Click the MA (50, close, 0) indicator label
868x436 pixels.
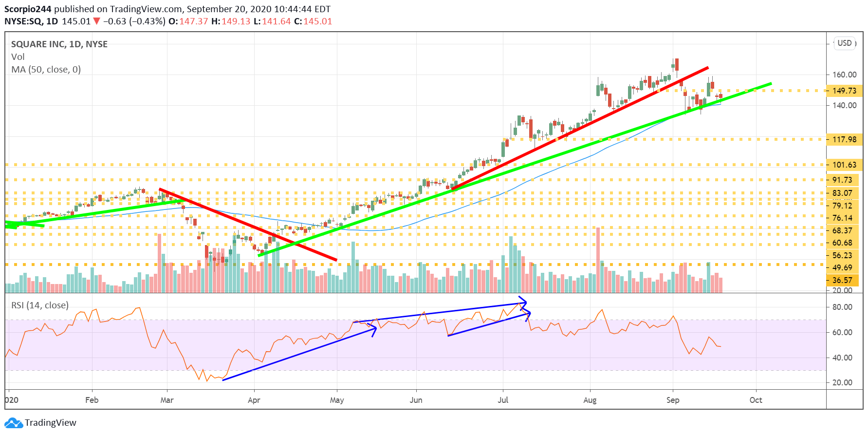click(46, 70)
